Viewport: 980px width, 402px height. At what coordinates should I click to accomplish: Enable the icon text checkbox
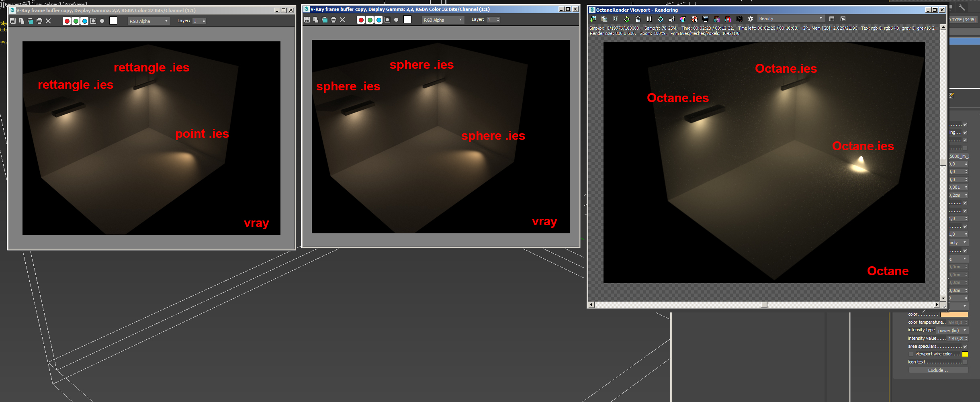(x=965, y=362)
